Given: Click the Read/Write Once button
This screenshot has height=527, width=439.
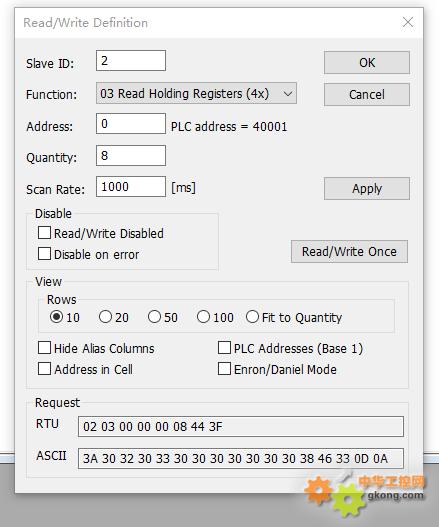Looking at the screenshot, I should click(x=349, y=251).
